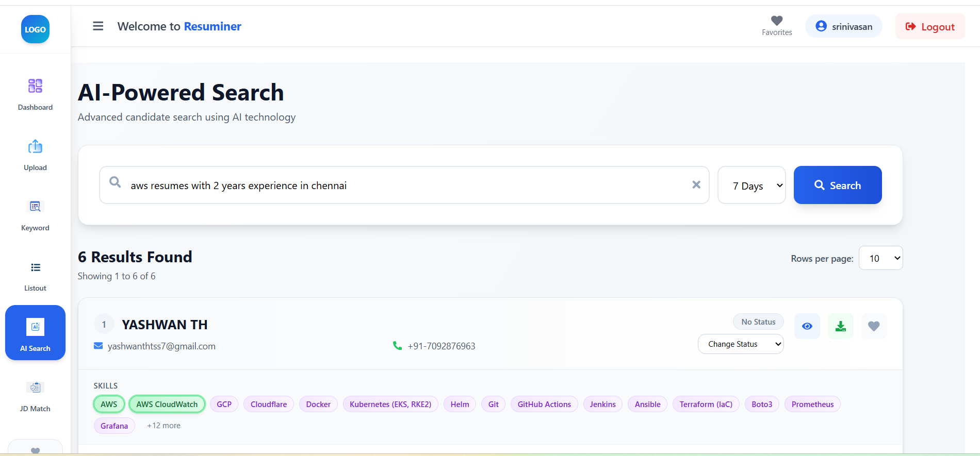Favorite YASHWAN TH with heart icon

point(874,326)
